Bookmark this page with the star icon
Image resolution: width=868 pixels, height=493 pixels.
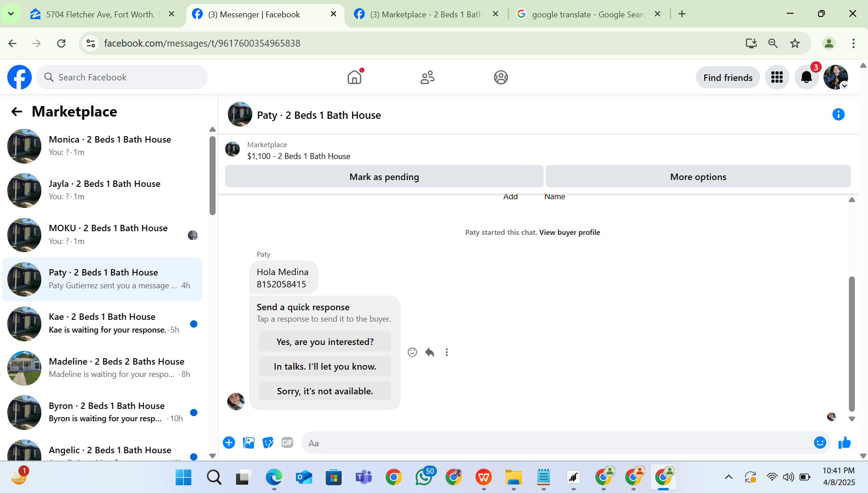pyautogui.click(x=795, y=43)
